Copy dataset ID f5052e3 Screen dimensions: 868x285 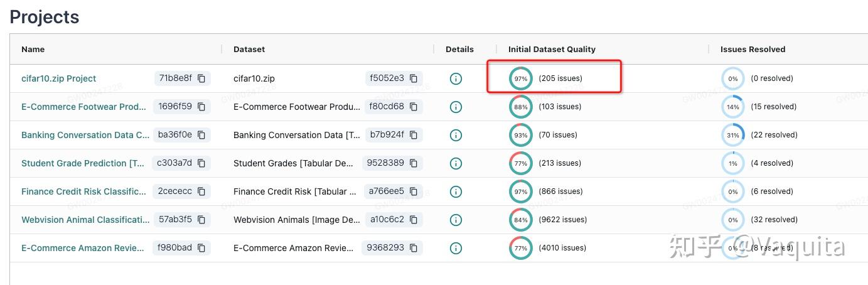414,78
